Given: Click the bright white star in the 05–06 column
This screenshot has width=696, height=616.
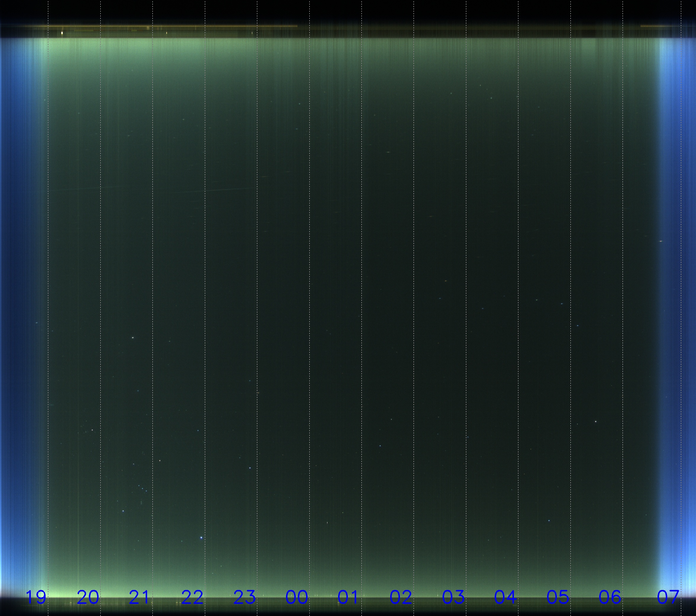Looking at the screenshot, I should 596,421.
